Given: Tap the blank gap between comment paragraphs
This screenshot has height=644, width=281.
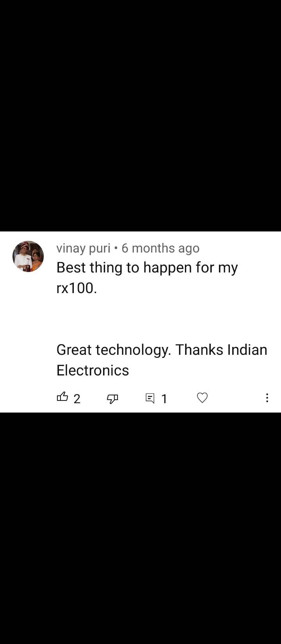Looking at the screenshot, I should [x=162, y=319].
